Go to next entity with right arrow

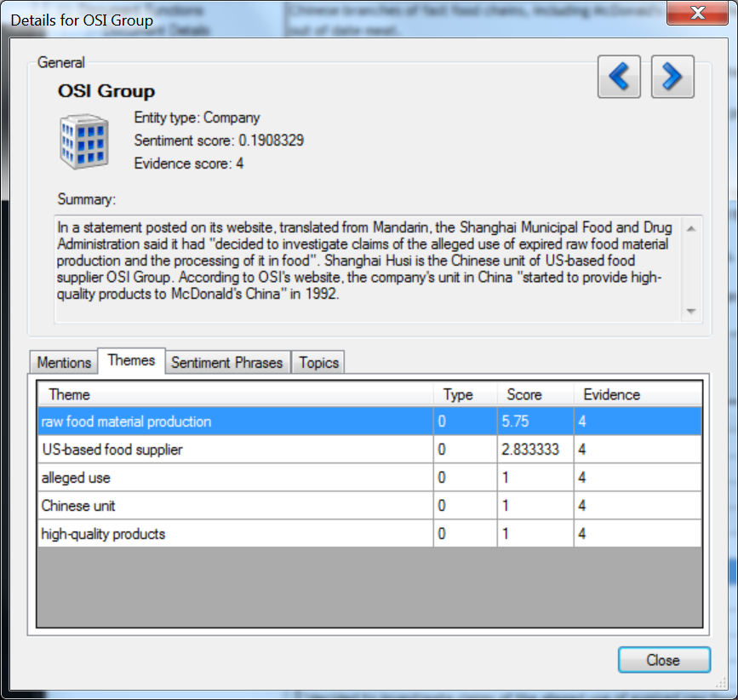(x=672, y=77)
